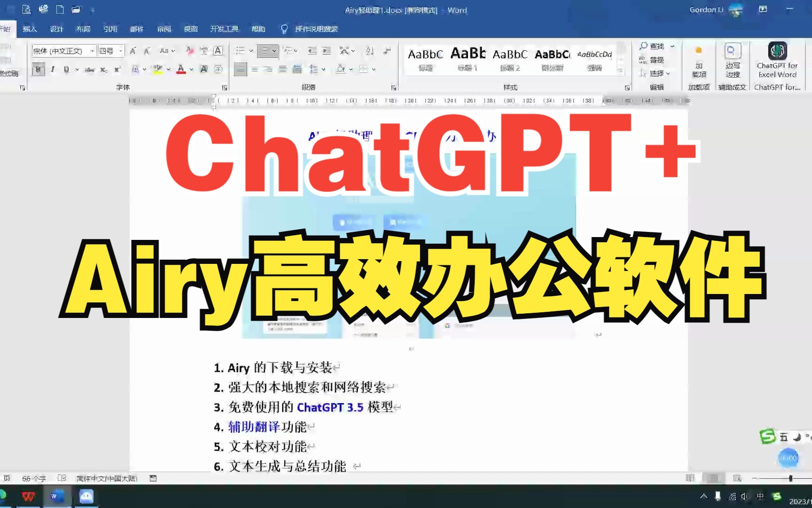Toggle Subscript formatting
This screenshot has width=812, height=508.
pos(103,69)
